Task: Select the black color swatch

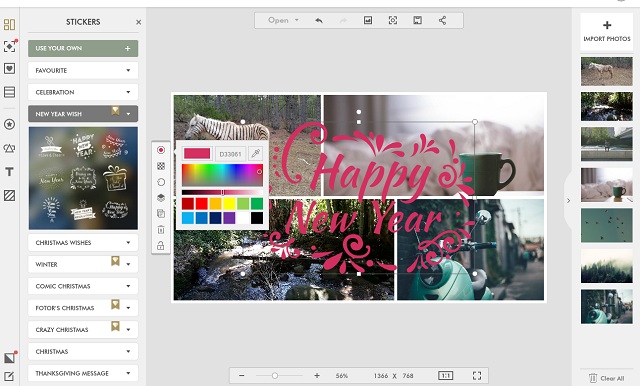Action: pyautogui.click(x=257, y=218)
